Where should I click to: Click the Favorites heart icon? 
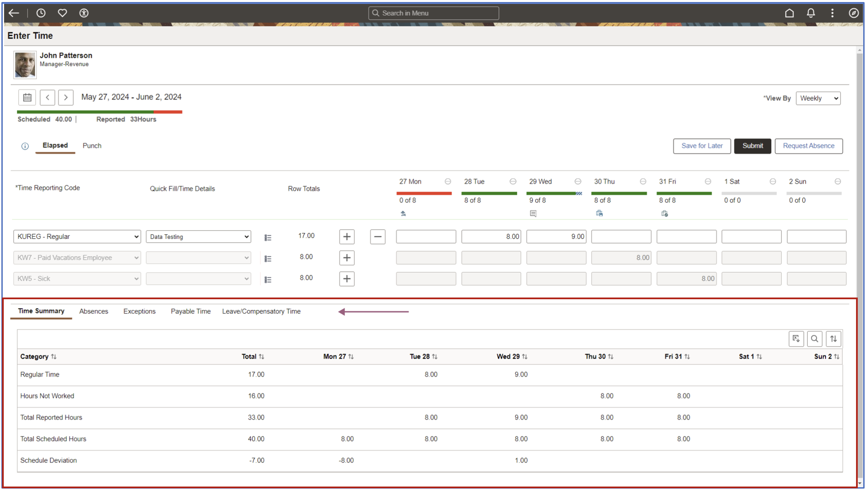tap(62, 13)
